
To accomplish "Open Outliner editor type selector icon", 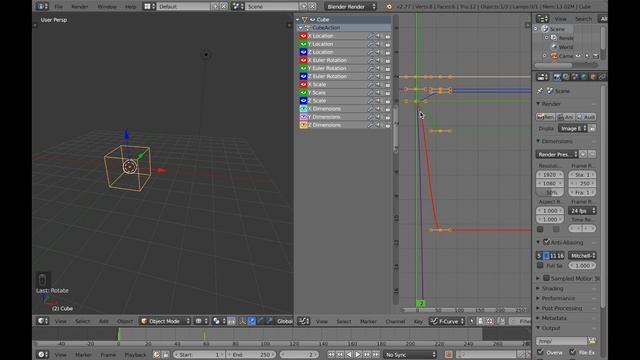I will pos(542,18).
